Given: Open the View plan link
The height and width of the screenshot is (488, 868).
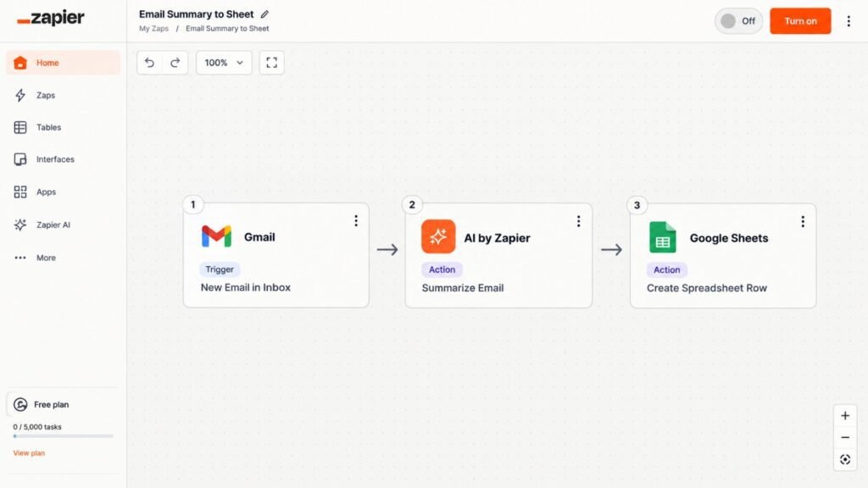Looking at the screenshot, I should 29,452.
